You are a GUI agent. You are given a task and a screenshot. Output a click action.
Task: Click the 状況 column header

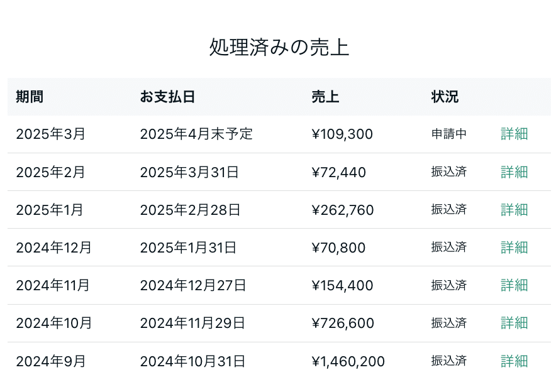tap(445, 97)
